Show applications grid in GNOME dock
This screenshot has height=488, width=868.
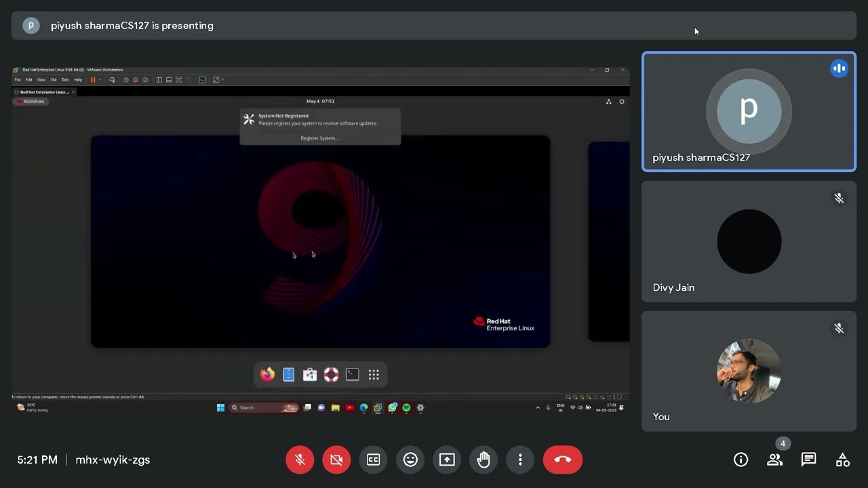coord(374,374)
